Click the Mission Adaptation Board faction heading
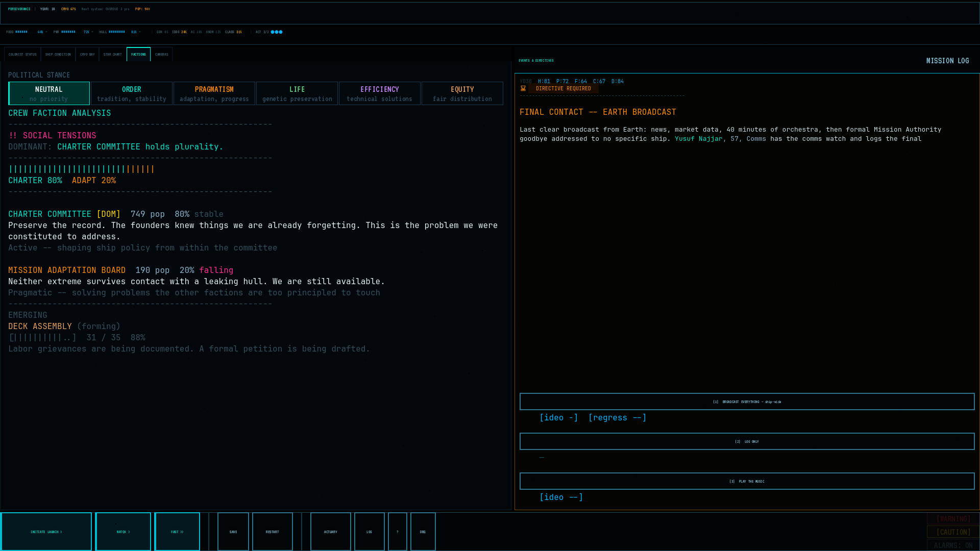 (67, 270)
